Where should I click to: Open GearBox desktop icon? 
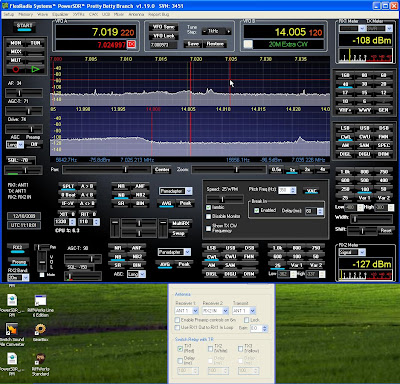40,329
